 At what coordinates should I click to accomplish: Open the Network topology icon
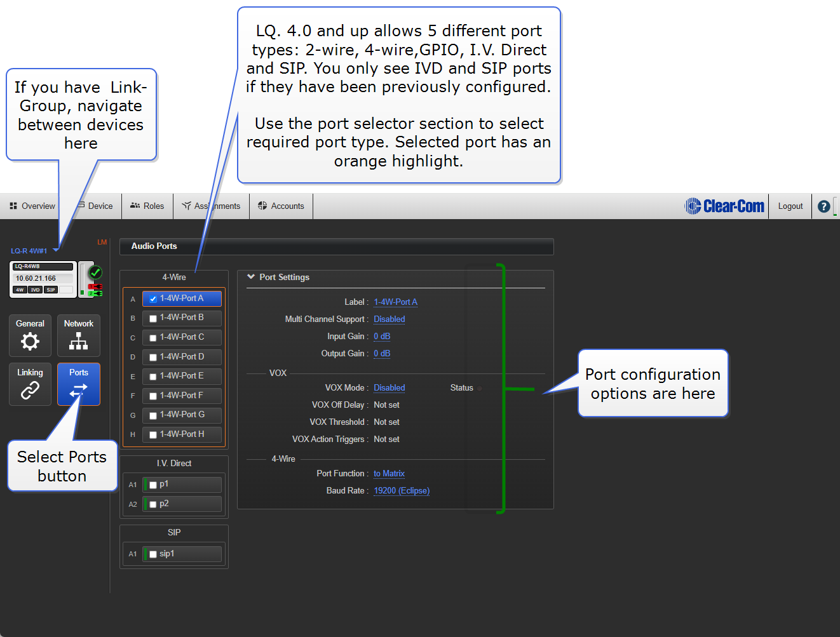click(79, 342)
